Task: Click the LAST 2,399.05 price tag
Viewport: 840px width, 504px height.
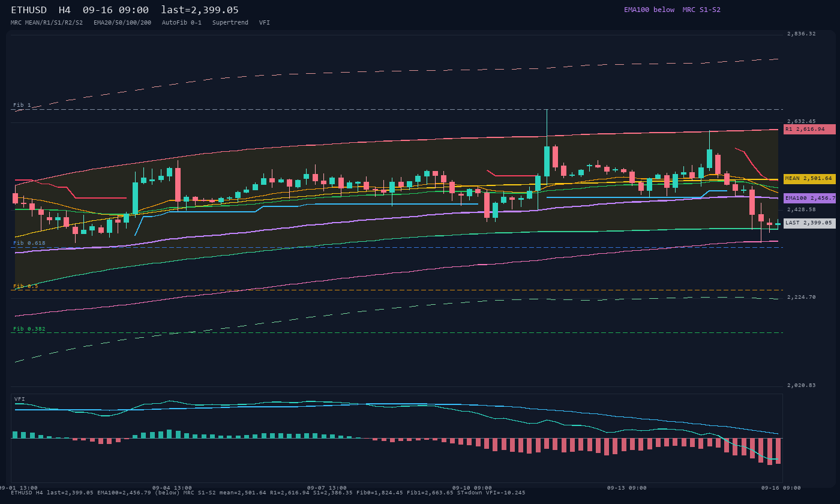Action: [809, 223]
